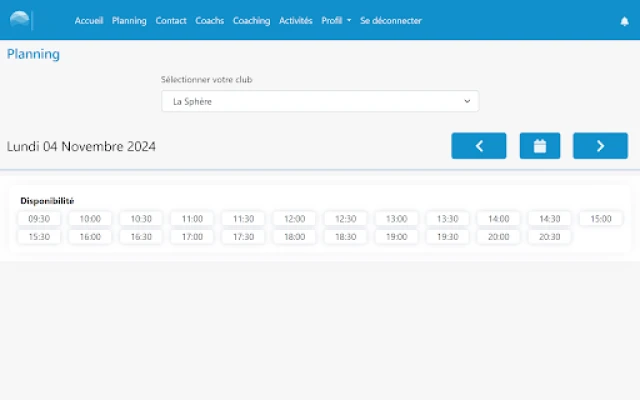The width and height of the screenshot is (640, 400).
Task: Pick the 17:30 time slot
Action: pyautogui.click(x=243, y=237)
